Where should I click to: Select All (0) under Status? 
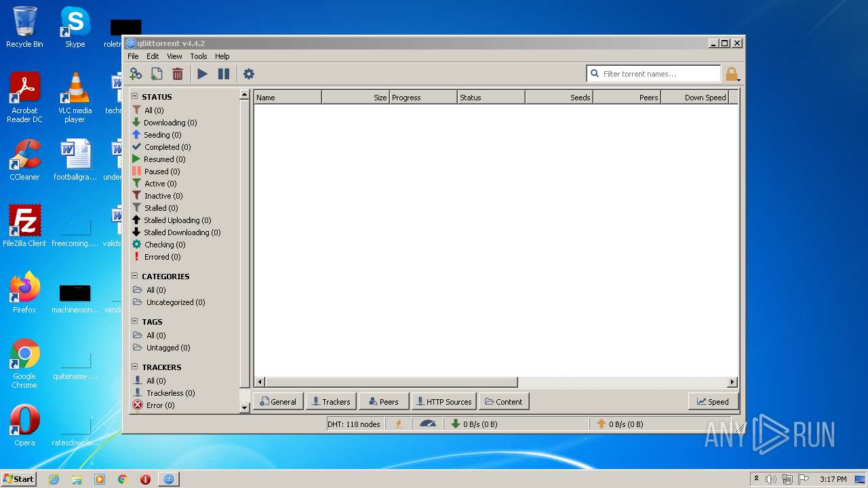point(147,110)
